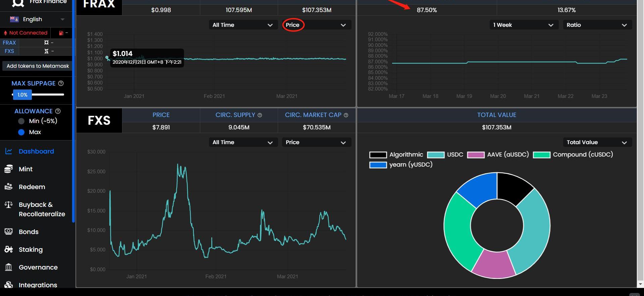Click the max slippage slider handle
The width and height of the screenshot is (644, 296).
pos(22,95)
